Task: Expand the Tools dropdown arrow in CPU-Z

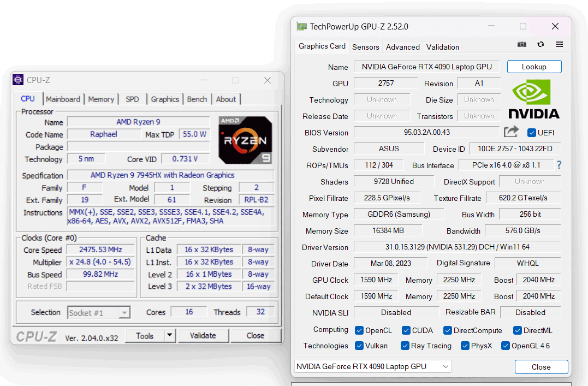Action: pos(169,336)
